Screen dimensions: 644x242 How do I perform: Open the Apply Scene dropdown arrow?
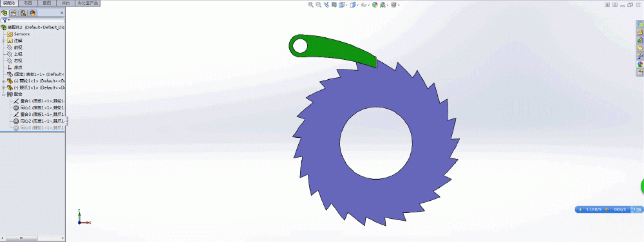pyautogui.click(x=388, y=5)
